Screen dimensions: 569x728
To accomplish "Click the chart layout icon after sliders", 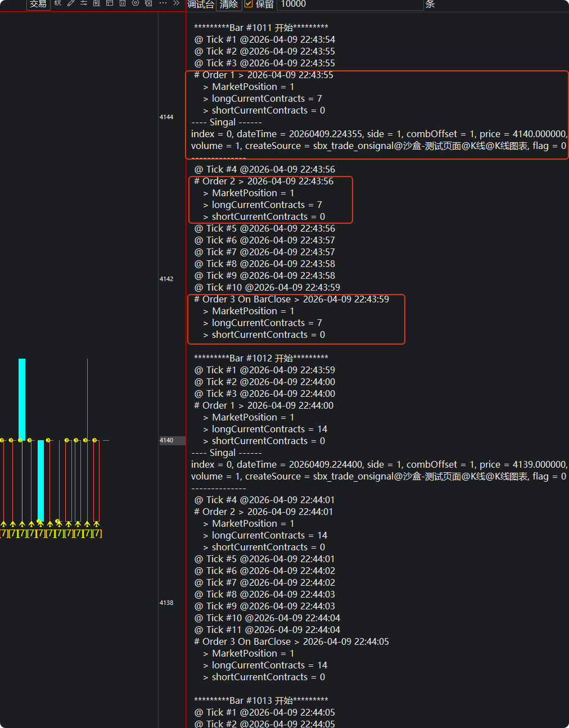I will pos(97,3).
